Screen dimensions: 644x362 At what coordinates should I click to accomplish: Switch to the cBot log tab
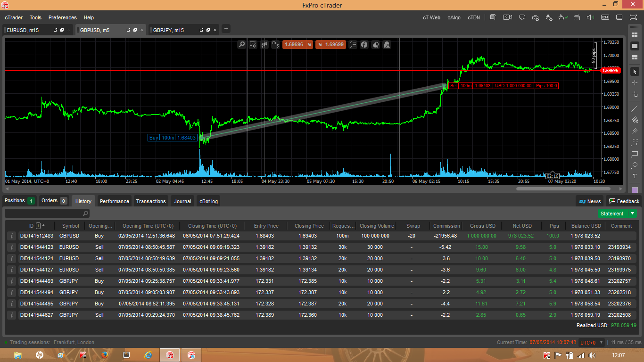pos(208,201)
